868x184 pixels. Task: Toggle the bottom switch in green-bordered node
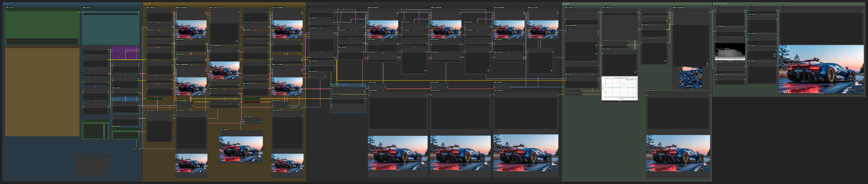tap(104, 137)
